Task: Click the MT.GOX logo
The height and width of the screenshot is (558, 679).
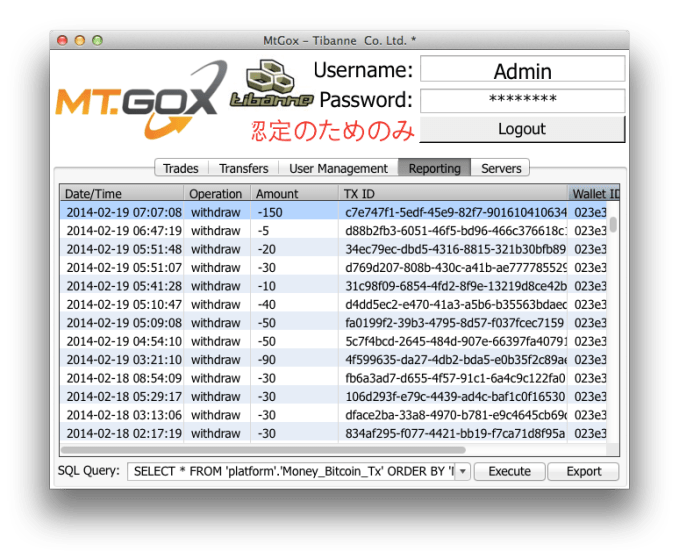Action: [x=141, y=100]
